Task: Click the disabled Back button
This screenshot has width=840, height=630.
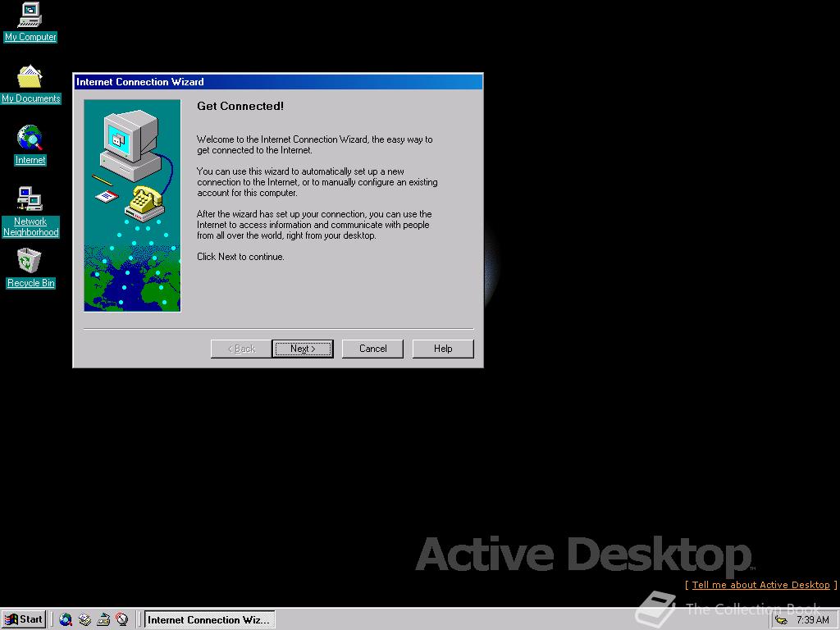Action: coord(241,349)
